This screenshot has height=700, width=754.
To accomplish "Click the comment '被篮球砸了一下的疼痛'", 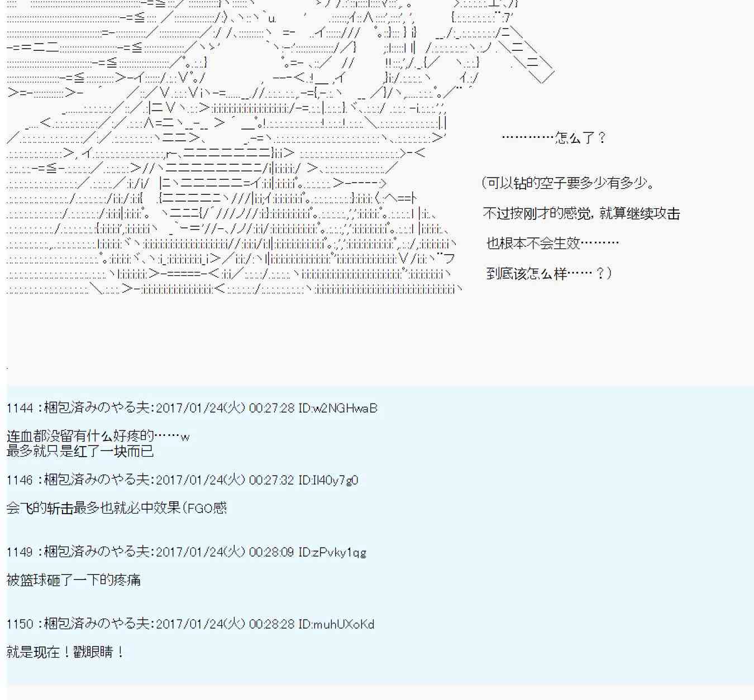I will [x=73, y=580].
